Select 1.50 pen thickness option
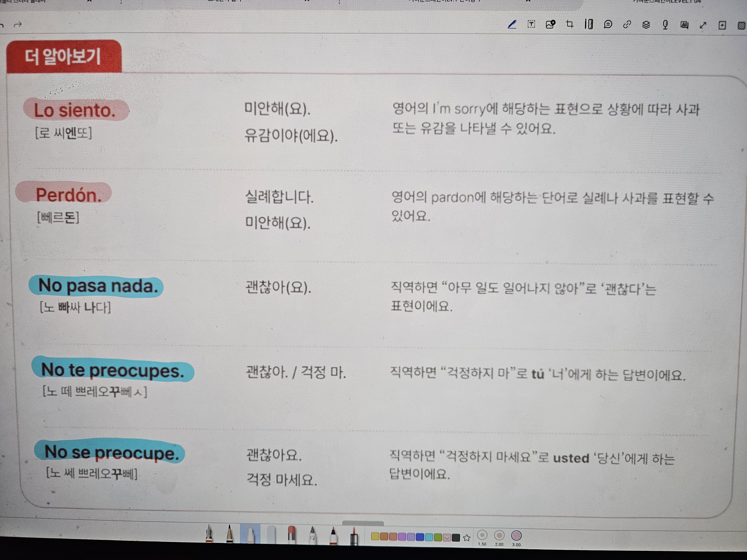 [x=482, y=535]
